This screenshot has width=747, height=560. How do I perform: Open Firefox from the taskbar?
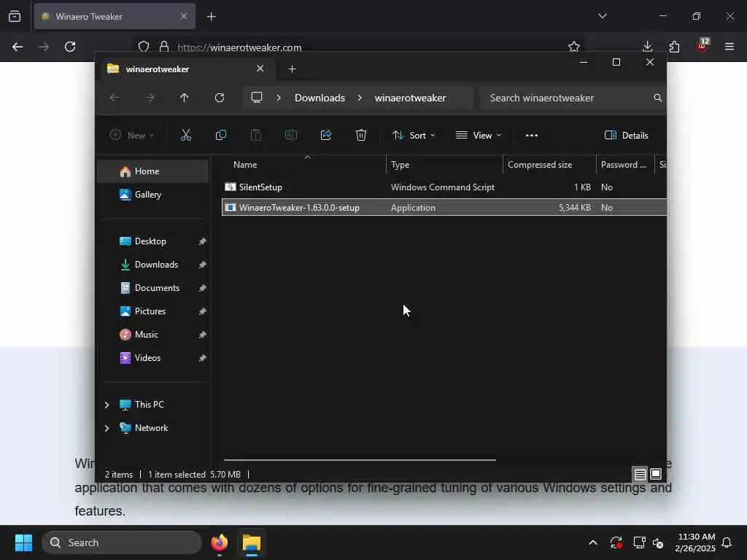(220, 542)
